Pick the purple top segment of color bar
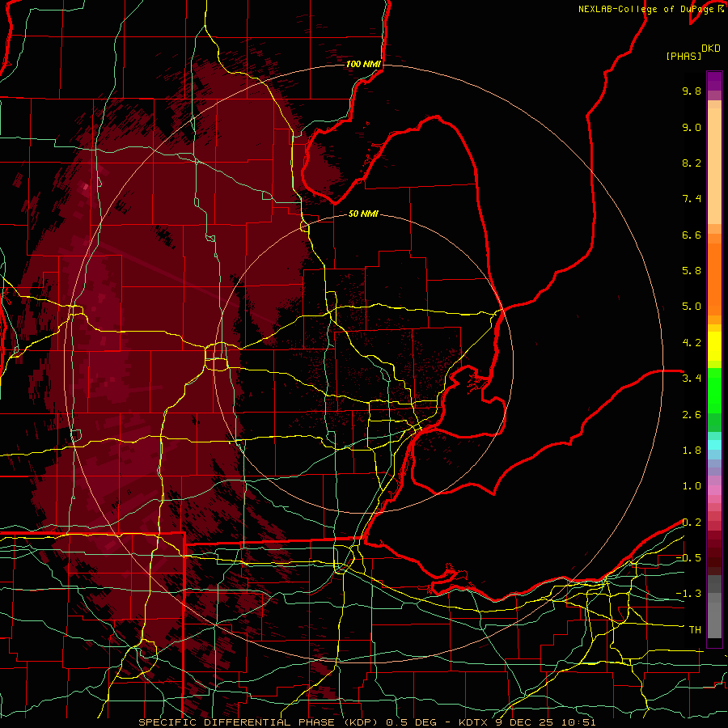Image resolution: width=728 pixels, height=728 pixels. [714, 81]
